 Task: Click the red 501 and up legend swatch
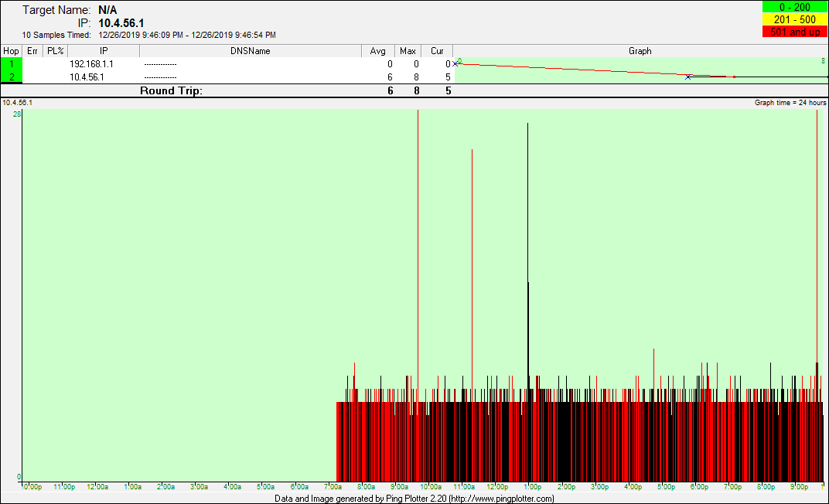pos(794,32)
